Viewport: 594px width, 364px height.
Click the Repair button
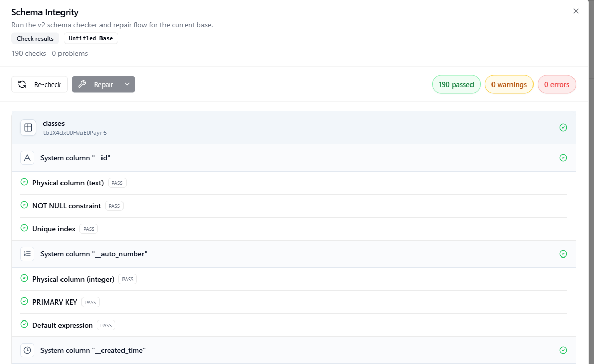click(96, 84)
